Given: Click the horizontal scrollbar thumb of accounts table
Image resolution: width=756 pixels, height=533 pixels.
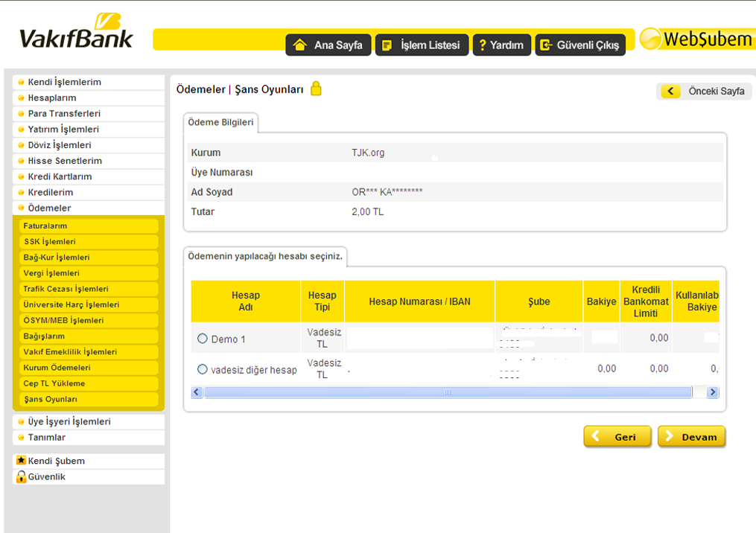Looking at the screenshot, I should pos(448,392).
